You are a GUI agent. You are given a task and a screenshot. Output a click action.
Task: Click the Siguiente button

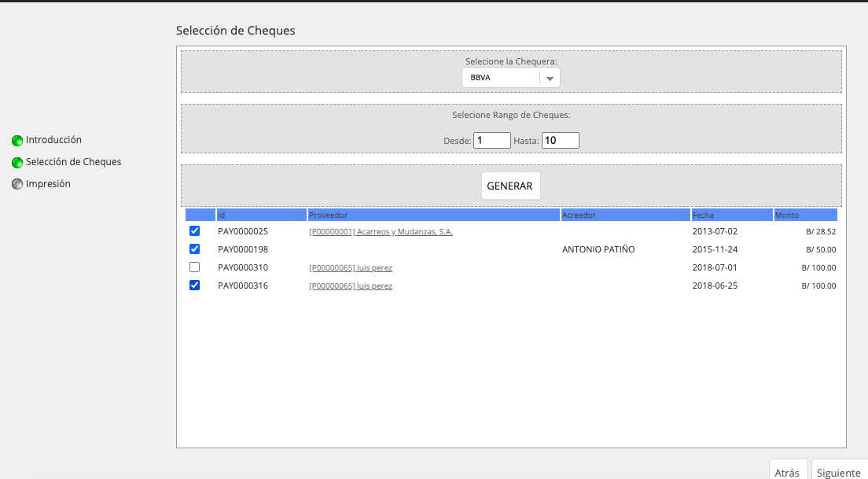coord(839,470)
